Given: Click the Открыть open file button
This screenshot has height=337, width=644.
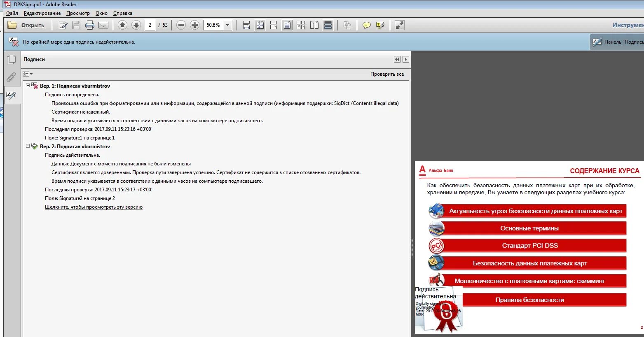Looking at the screenshot, I should coord(26,25).
